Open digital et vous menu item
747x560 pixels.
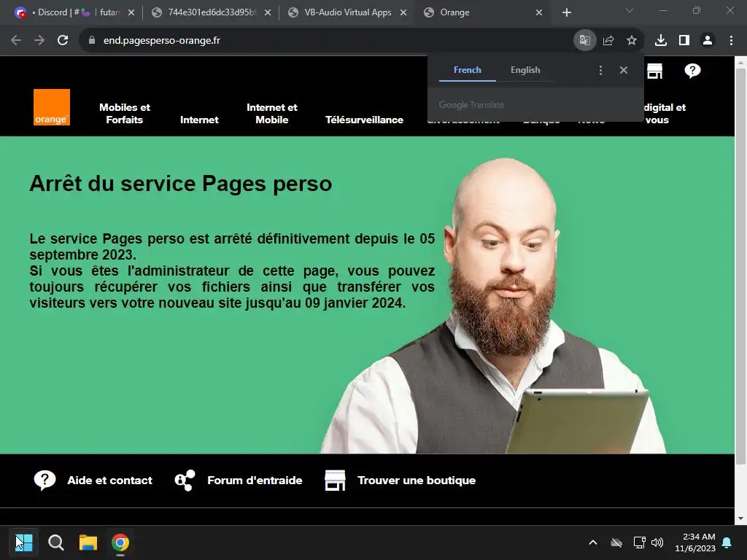tap(665, 113)
